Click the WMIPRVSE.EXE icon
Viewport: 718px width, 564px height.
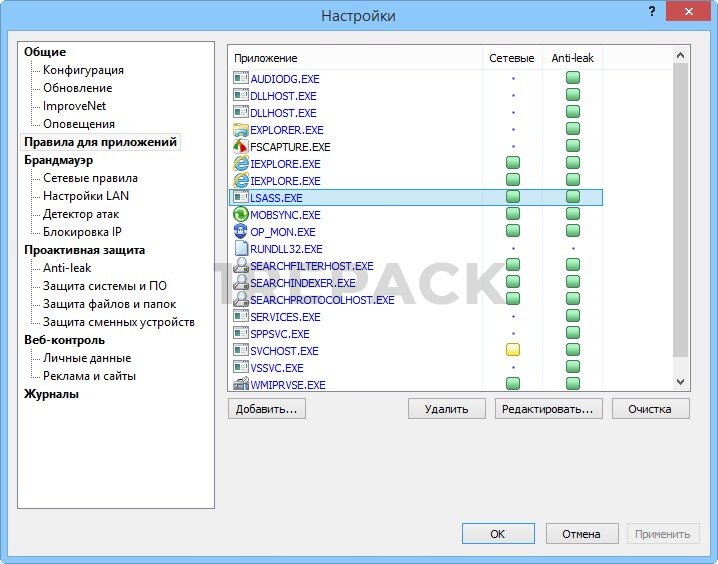pyautogui.click(x=240, y=385)
